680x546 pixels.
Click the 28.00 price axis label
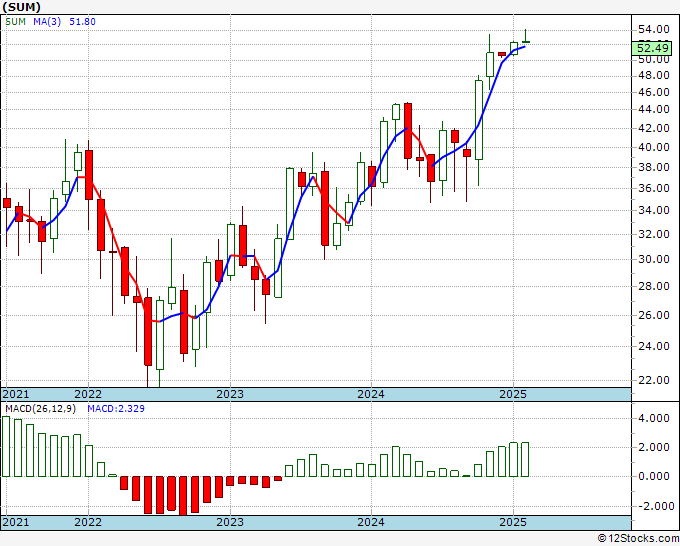(654, 286)
